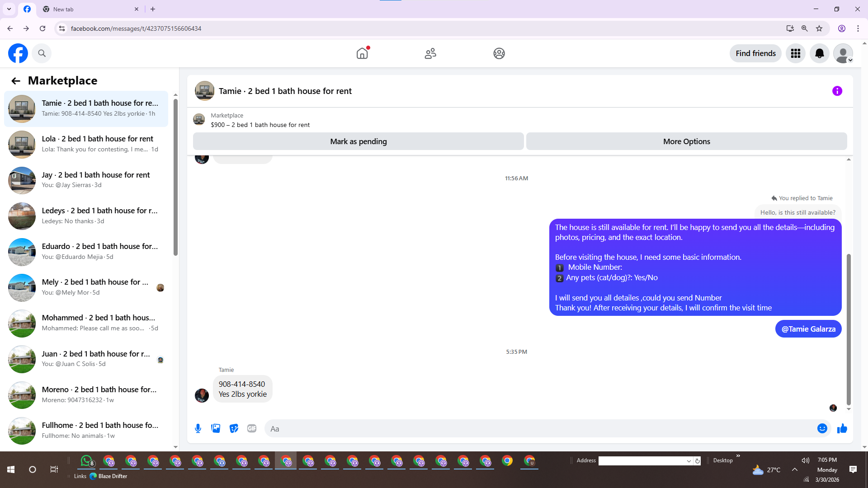
Task: Open the Friends tab in navigation
Action: (x=430, y=53)
